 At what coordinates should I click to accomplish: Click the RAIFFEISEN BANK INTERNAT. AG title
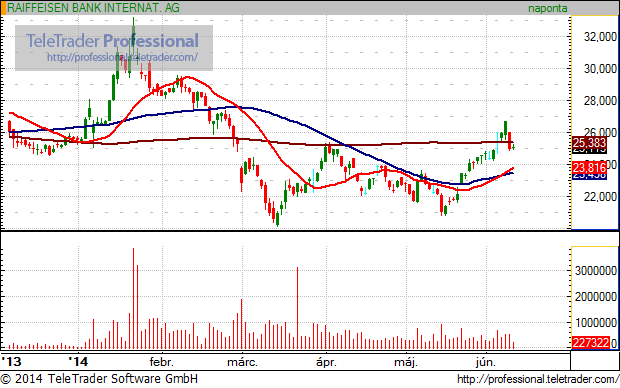[x=93, y=8]
